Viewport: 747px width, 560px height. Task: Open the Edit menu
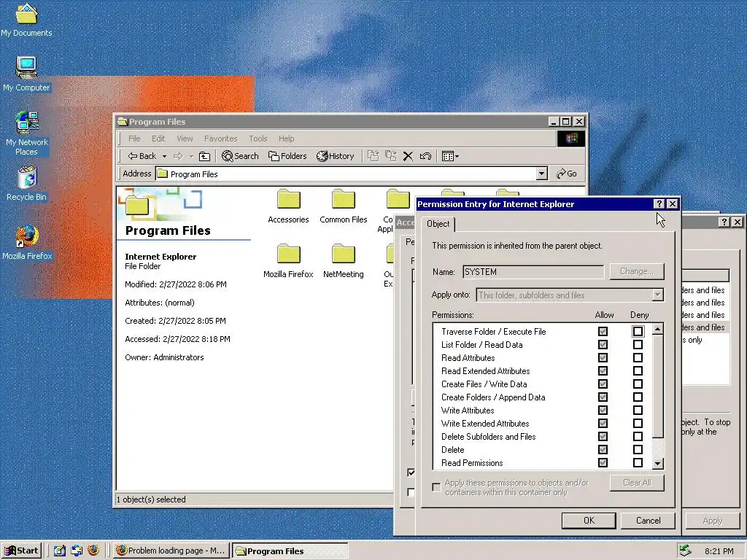pyautogui.click(x=158, y=139)
